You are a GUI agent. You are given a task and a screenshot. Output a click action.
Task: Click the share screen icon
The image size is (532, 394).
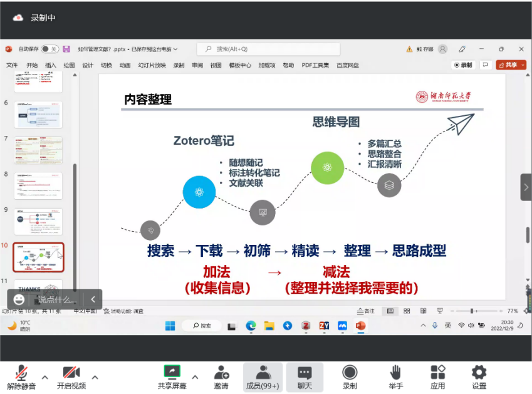pyautogui.click(x=172, y=372)
